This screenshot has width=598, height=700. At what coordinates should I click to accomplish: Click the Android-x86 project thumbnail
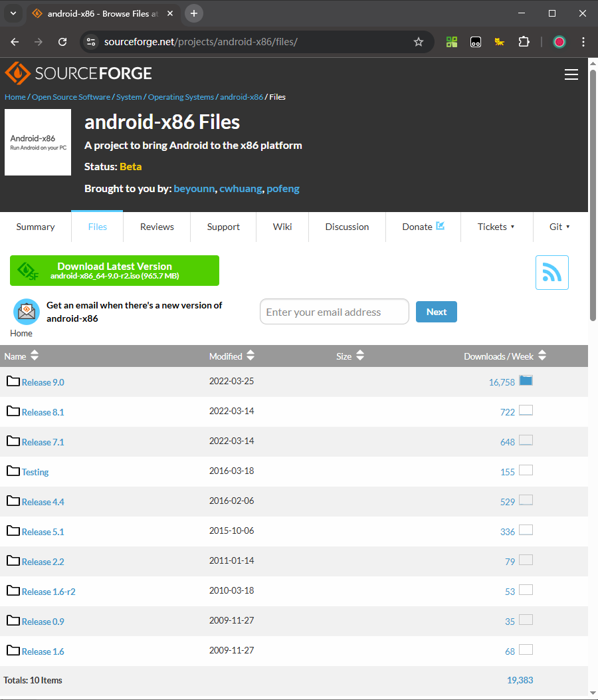[x=38, y=142]
